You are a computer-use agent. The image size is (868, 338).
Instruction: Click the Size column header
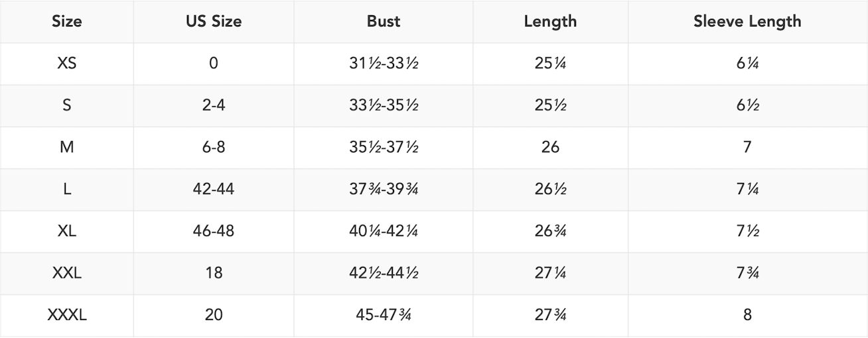66,21
